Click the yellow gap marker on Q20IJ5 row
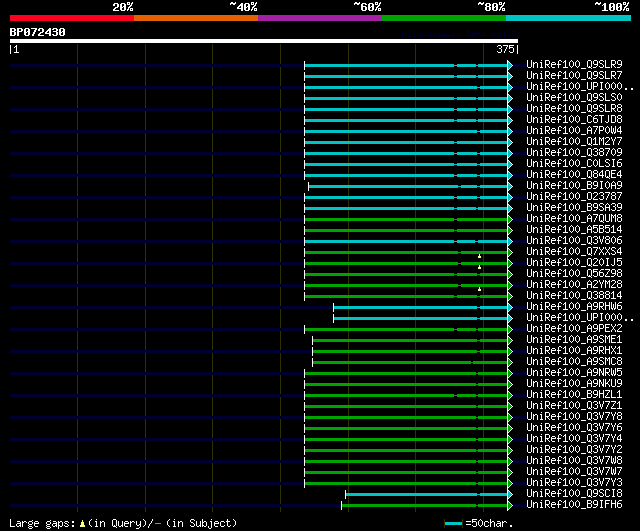 pos(479,268)
